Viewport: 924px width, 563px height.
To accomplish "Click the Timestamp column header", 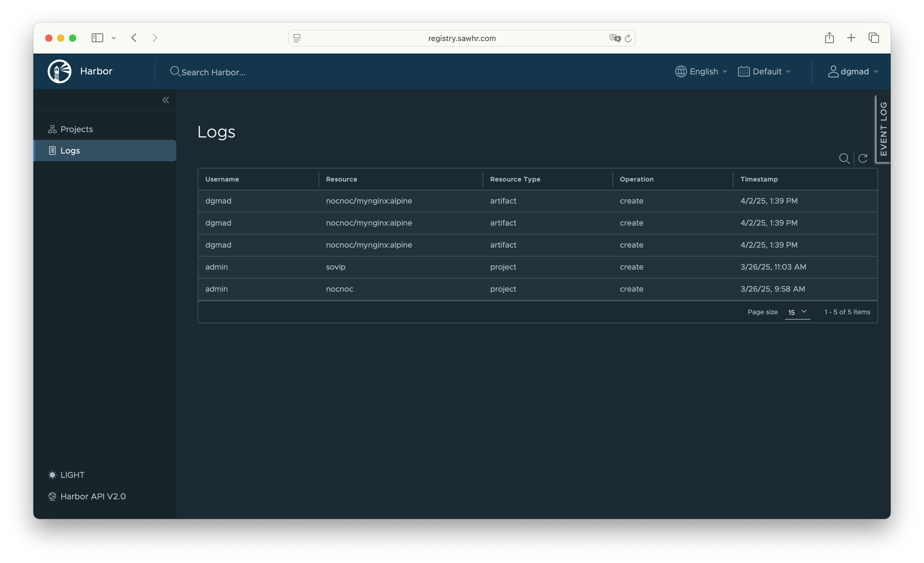I will pyautogui.click(x=759, y=179).
